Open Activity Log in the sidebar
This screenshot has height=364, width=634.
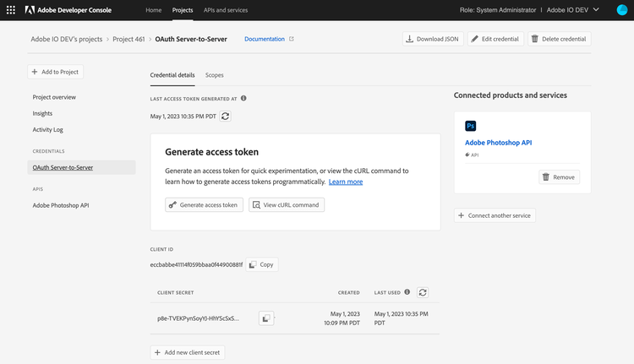click(47, 129)
